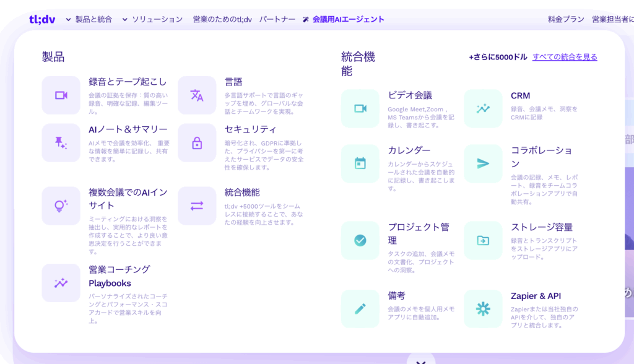This screenshot has width=634, height=364.
Task: Click the 営業担当者に menu item
Action: pyautogui.click(x=613, y=19)
